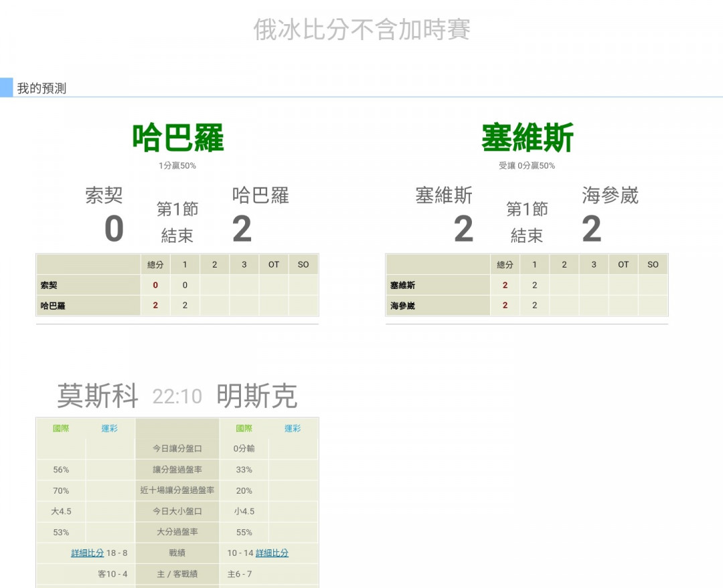Click the 55% over-rate value
Viewport: 723px width, 588px height.
click(244, 532)
